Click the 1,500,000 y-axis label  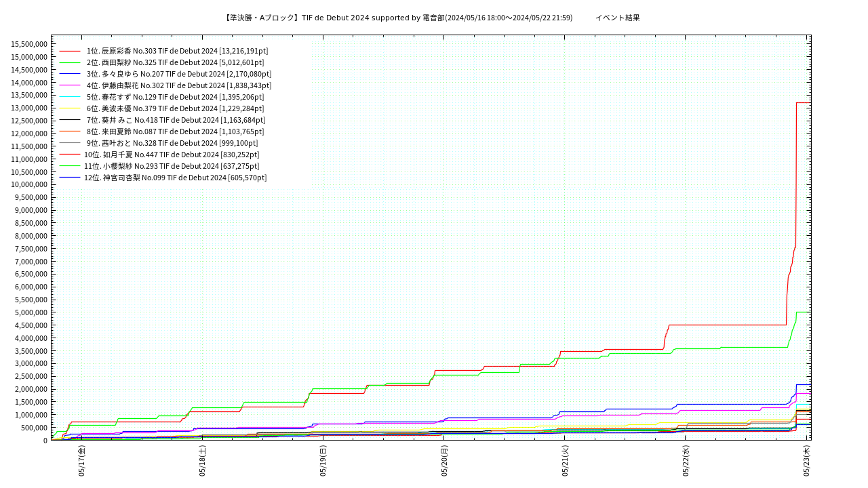tap(31, 402)
